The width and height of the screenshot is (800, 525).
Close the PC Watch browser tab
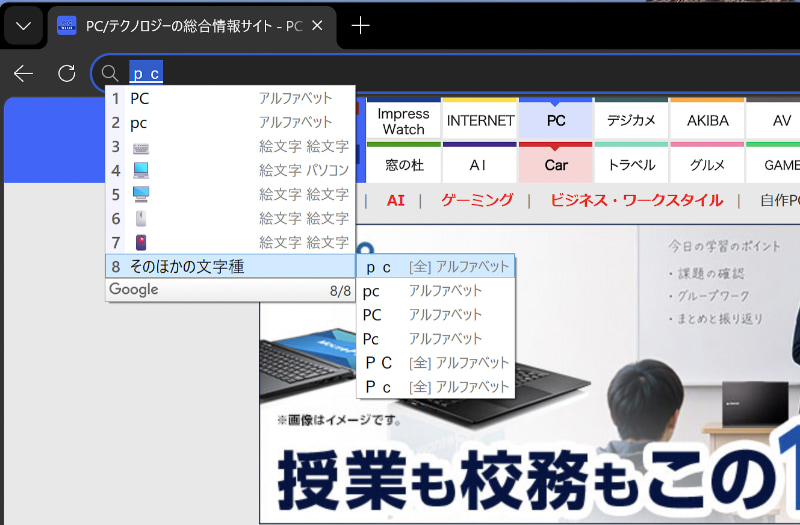tap(317, 26)
